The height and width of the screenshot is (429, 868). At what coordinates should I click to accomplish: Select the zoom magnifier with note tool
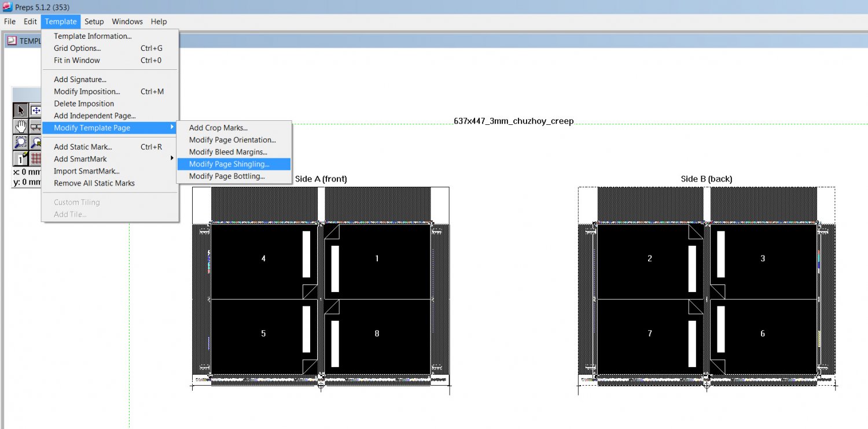pyautogui.click(x=35, y=142)
